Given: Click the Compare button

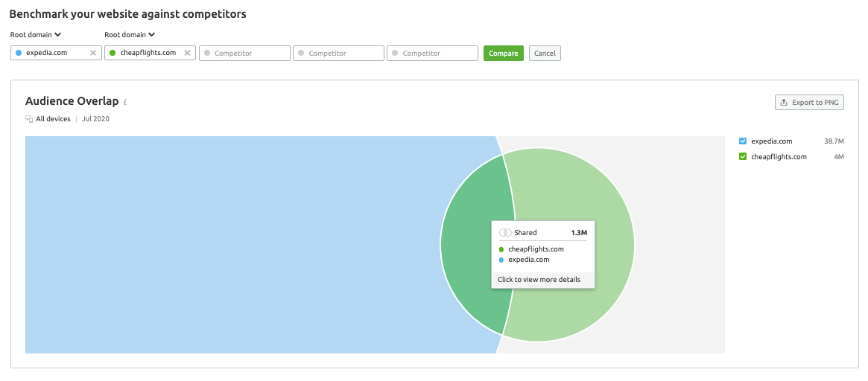Looking at the screenshot, I should tap(504, 54).
